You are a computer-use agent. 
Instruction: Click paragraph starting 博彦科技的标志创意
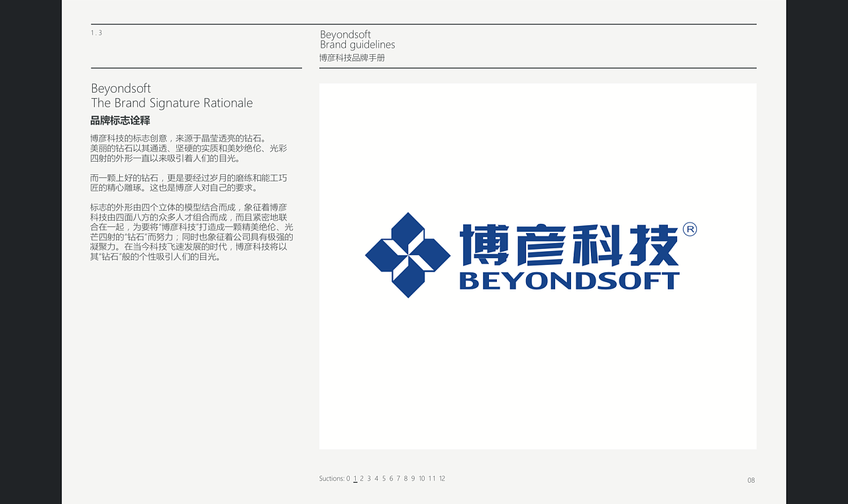(x=189, y=148)
